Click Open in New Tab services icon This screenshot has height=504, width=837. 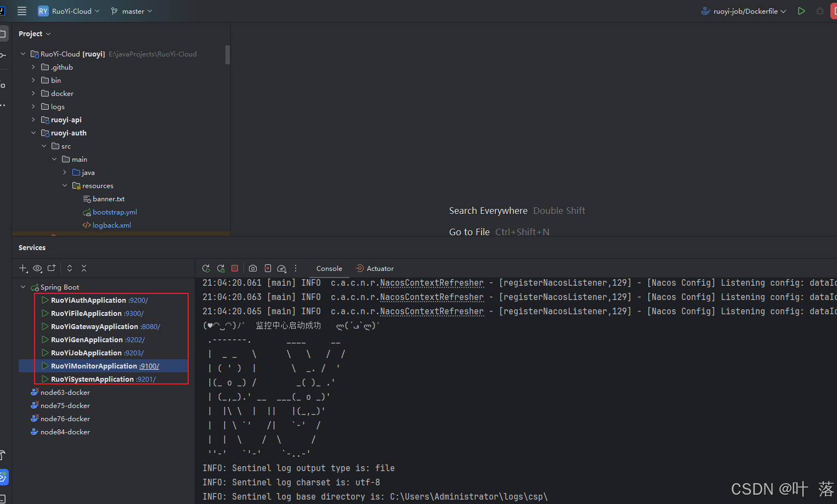tap(52, 268)
